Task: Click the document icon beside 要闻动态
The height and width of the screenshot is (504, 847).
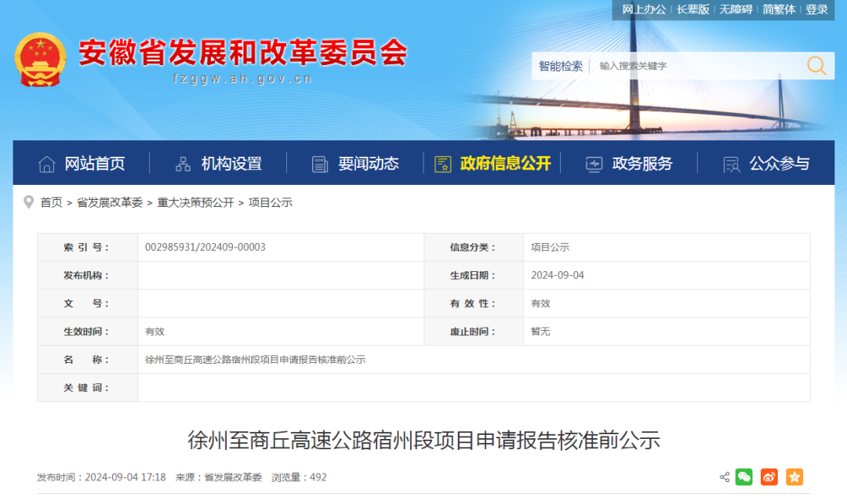Action: coord(319,163)
